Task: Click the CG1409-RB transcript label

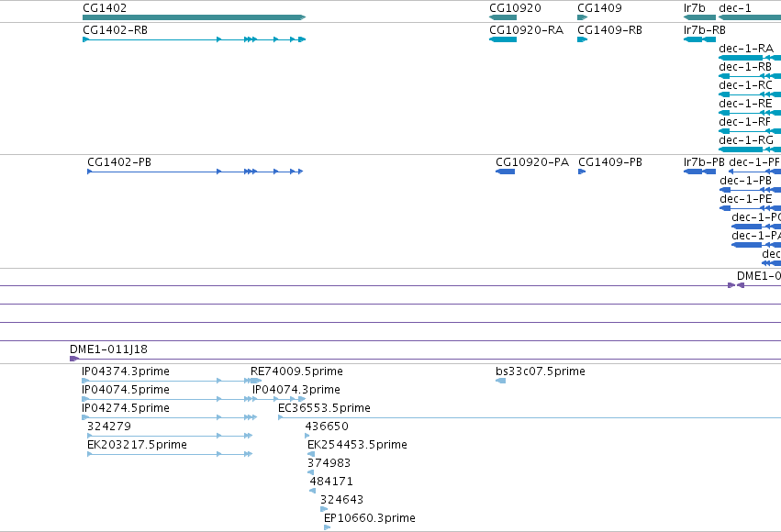Action: pos(609,30)
